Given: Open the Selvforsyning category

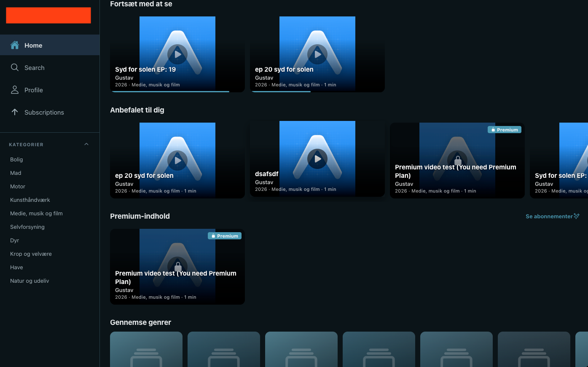Looking at the screenshot, I should click(x=27, y=227).
